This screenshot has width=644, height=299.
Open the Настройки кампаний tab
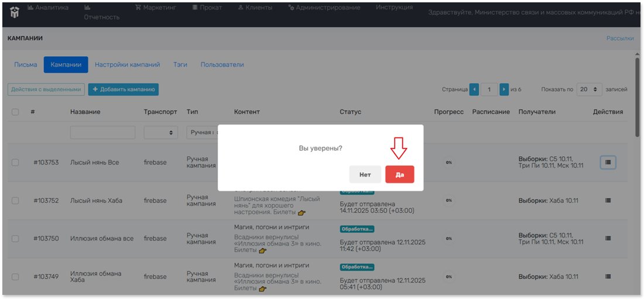tap(128, 64)
